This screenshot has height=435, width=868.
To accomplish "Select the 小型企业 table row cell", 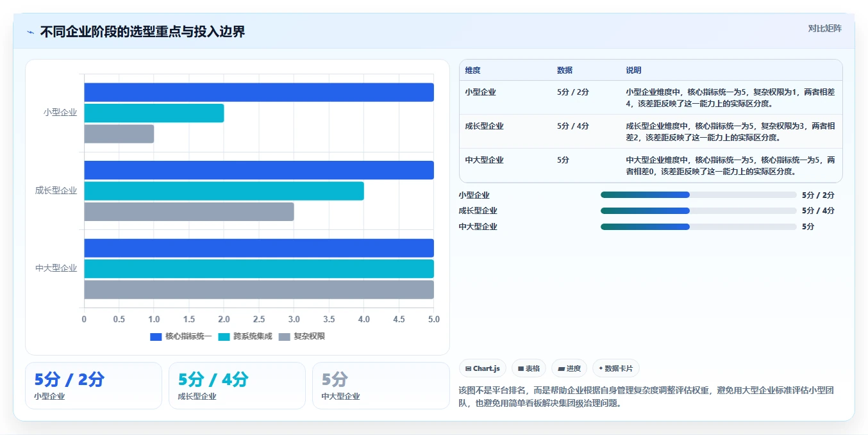I will (480, 92).
